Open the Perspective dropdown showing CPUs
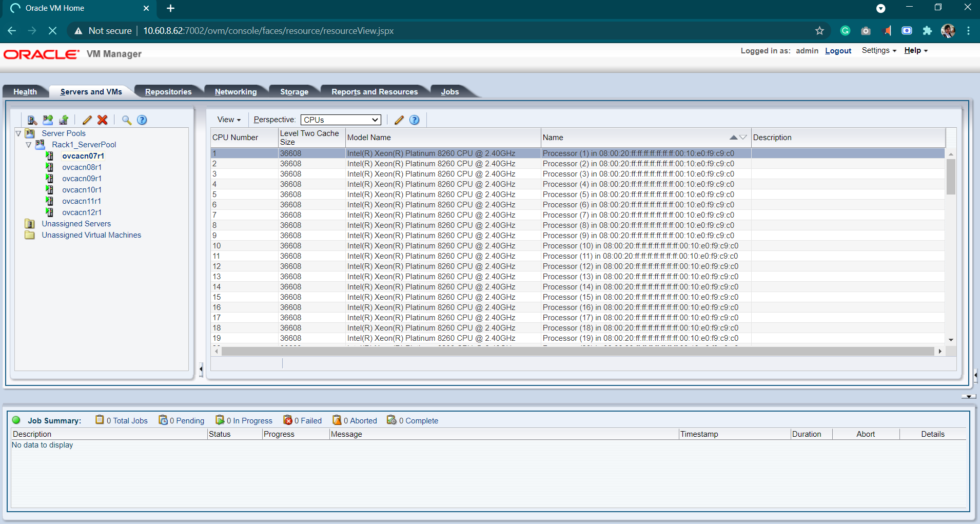Image resolution: width=980 pixels, height=524 pixels. [341, 120]
